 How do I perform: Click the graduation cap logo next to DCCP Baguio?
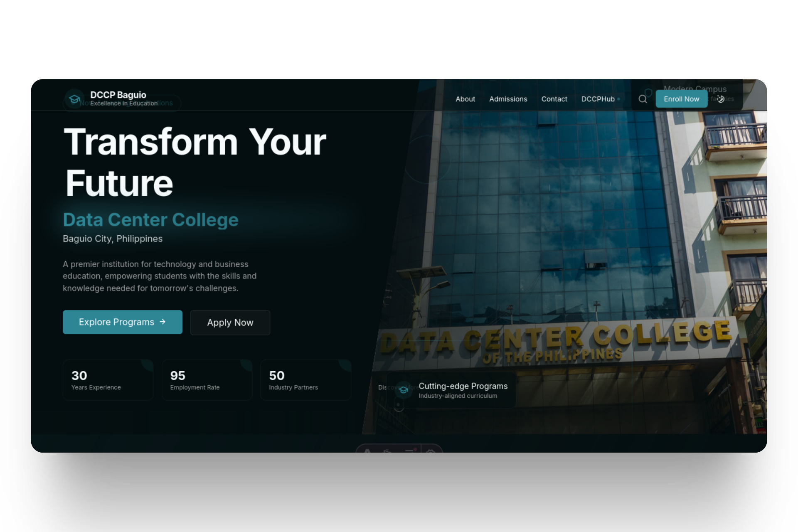(74, 99)
